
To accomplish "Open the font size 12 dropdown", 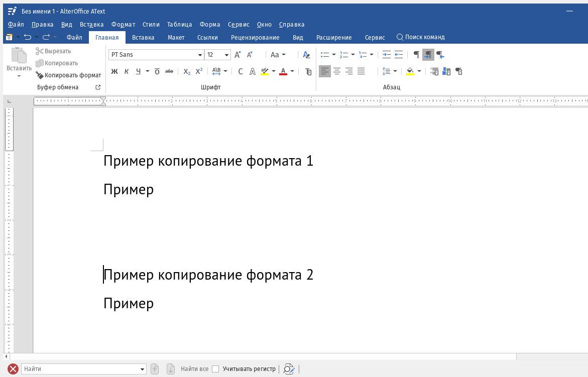I will pos(226,55).
